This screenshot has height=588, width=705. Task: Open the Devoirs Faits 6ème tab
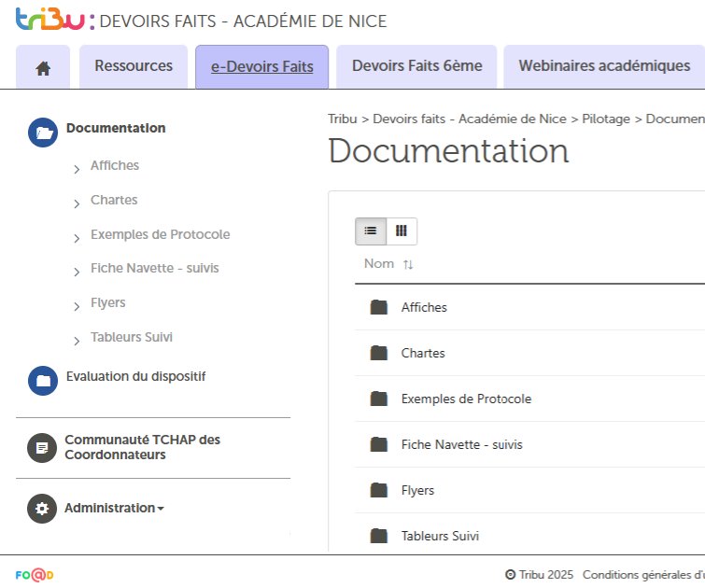tap(416, 66)
